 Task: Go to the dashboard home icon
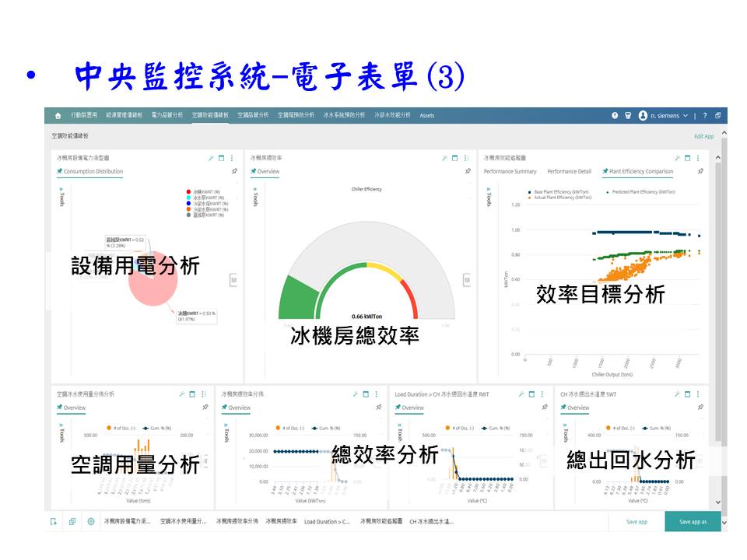58,116
